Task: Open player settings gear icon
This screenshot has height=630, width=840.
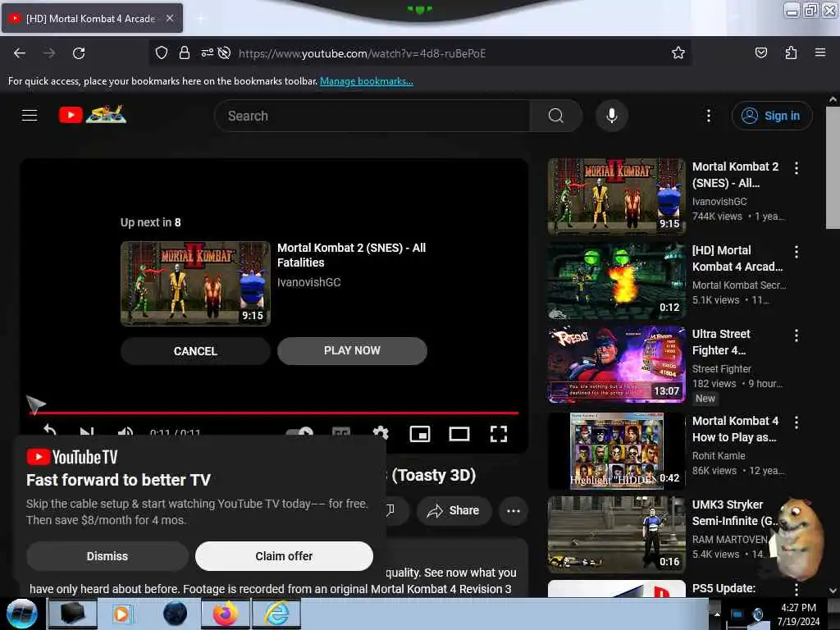Action: click(x=381, y=433)
